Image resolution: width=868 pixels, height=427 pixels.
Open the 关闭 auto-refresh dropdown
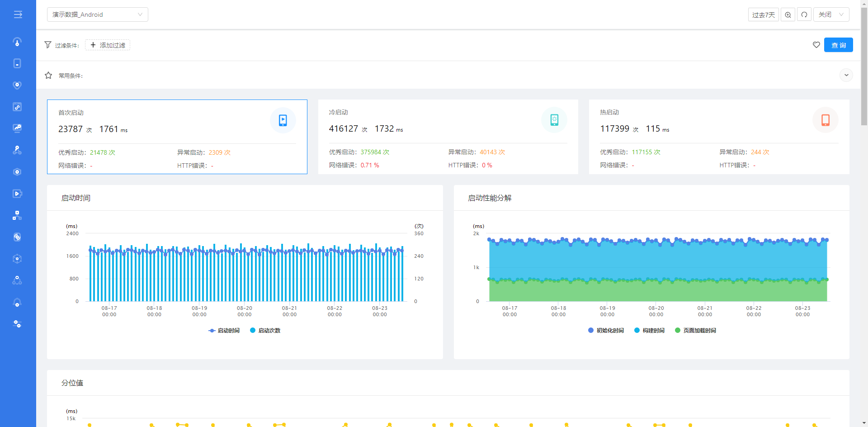pos(831,14)
